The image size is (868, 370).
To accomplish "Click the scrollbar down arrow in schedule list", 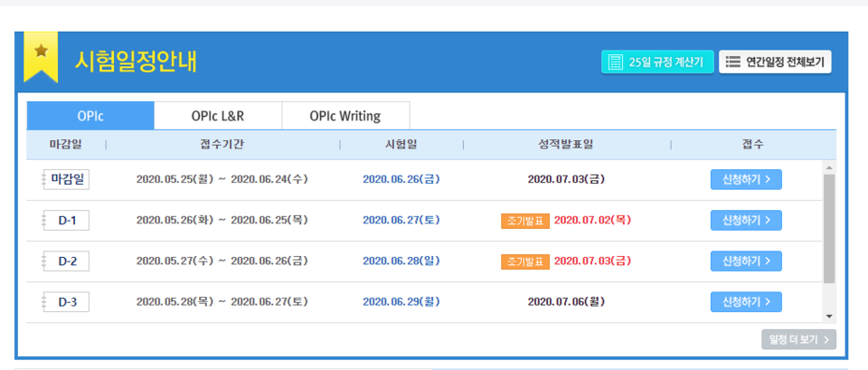I will 829,317.
